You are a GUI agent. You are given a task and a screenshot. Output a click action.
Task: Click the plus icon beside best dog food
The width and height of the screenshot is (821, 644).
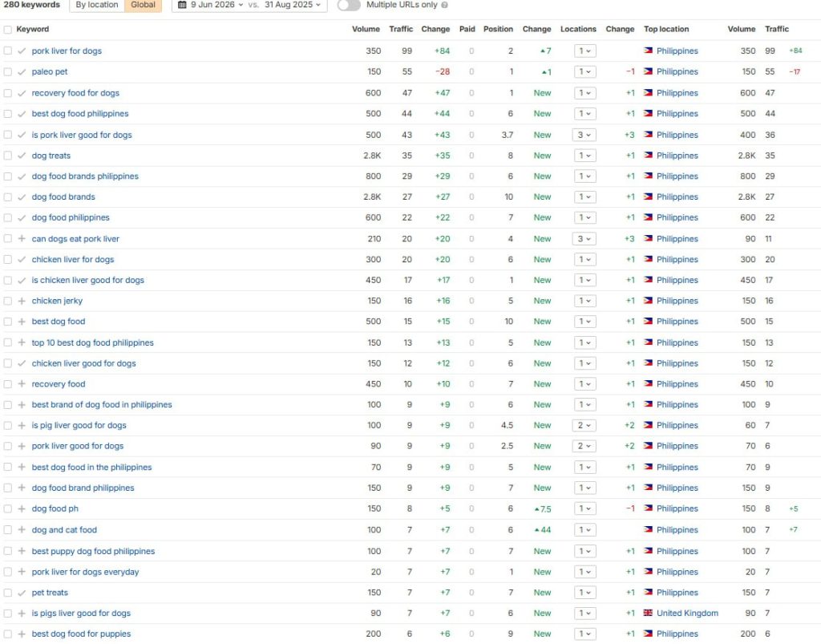pos(22,322)
